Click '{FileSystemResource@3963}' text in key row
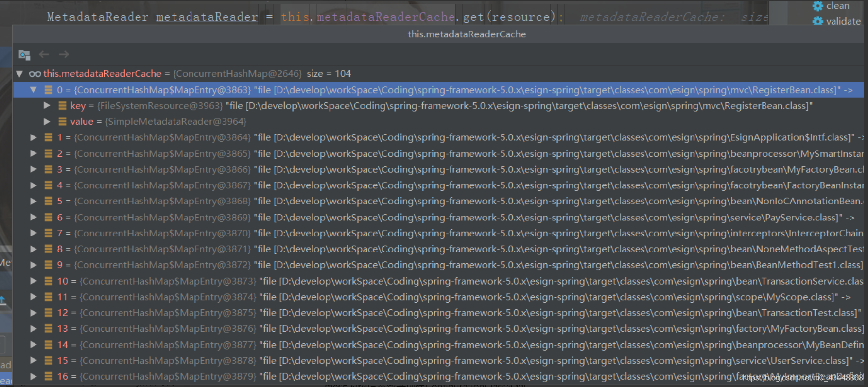The height and width of the screenshot is (387, 868). click(160, 106)
